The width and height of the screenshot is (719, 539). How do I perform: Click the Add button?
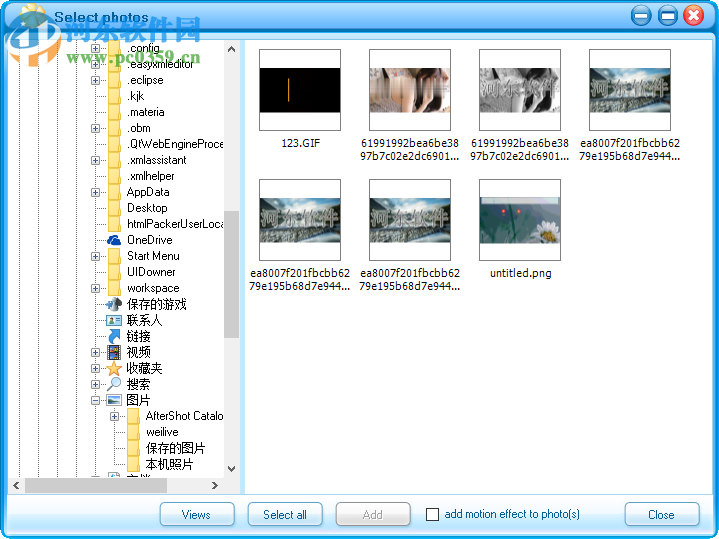[373, 514]
